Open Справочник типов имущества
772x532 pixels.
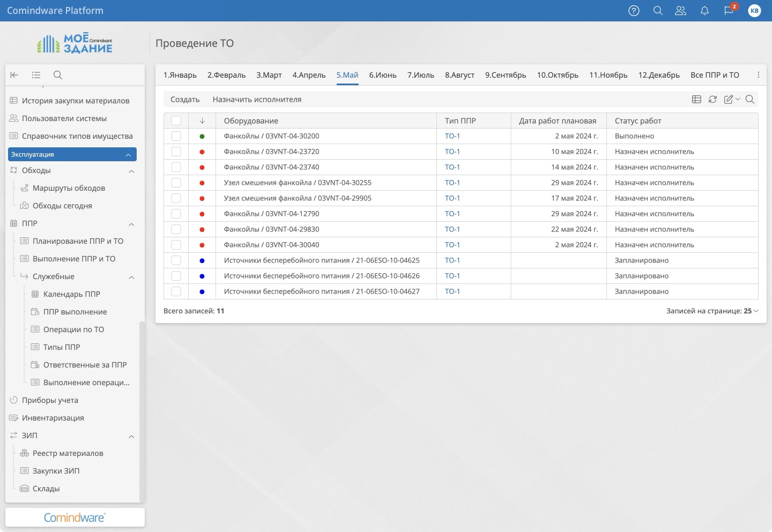[77, 136]
